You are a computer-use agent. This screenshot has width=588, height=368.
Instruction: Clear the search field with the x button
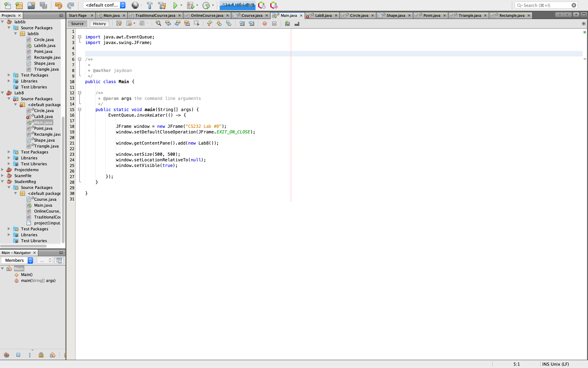574,5
